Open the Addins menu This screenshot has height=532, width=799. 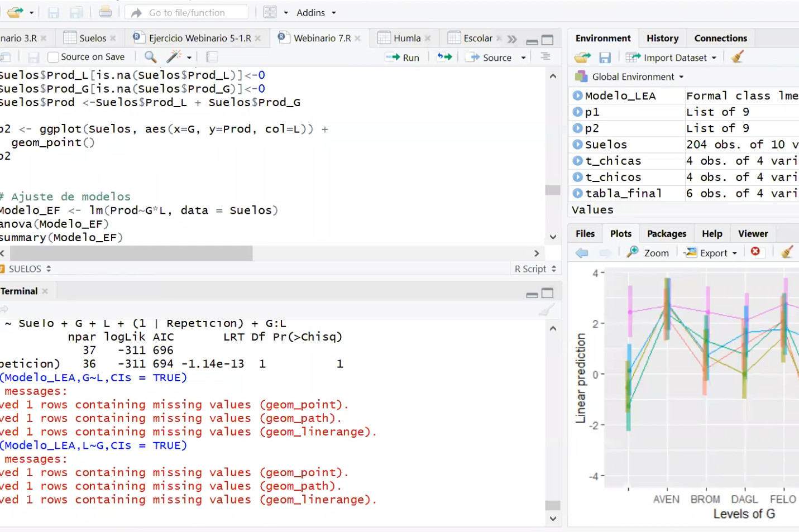pos(317,12)
